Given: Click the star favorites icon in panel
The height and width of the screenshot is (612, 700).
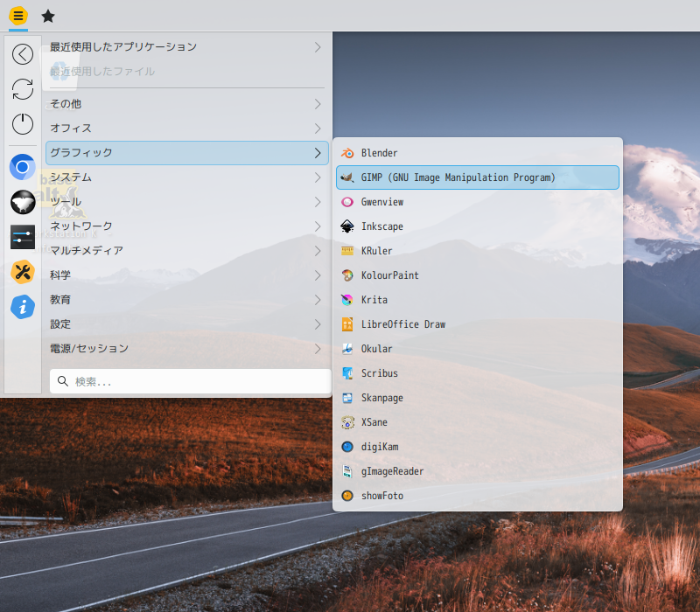Looking at the screenshot, I should click(x=48, y=17).
